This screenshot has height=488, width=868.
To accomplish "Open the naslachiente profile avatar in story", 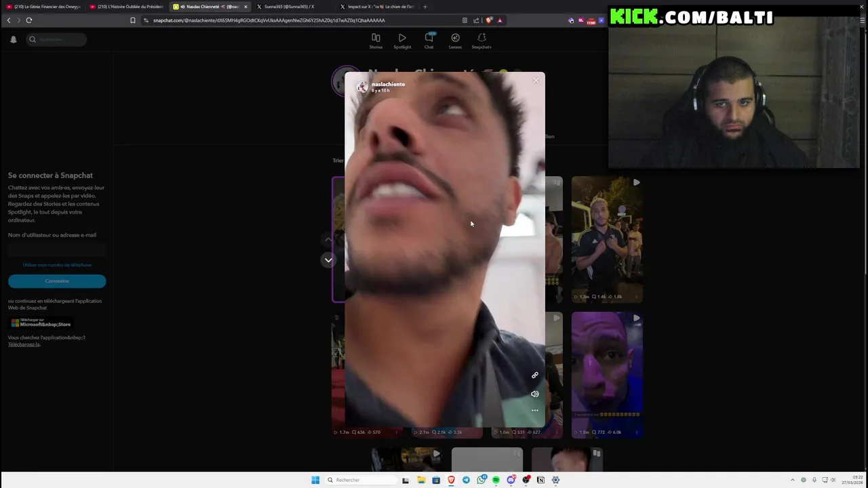I will click(362, 87).
